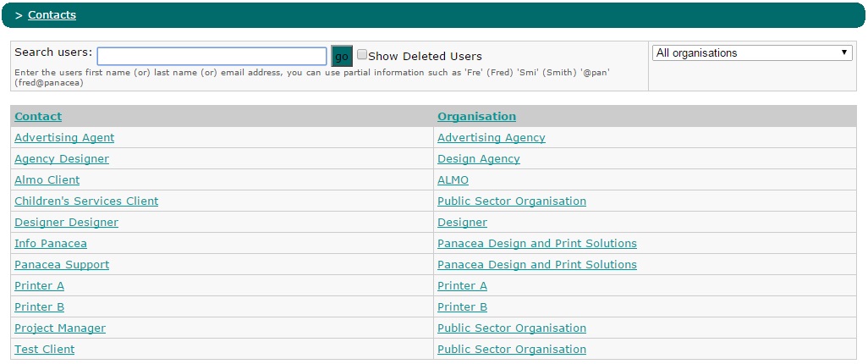Open Children's Services Client contact
Viewport: 868px width, 364px height.
86,201
